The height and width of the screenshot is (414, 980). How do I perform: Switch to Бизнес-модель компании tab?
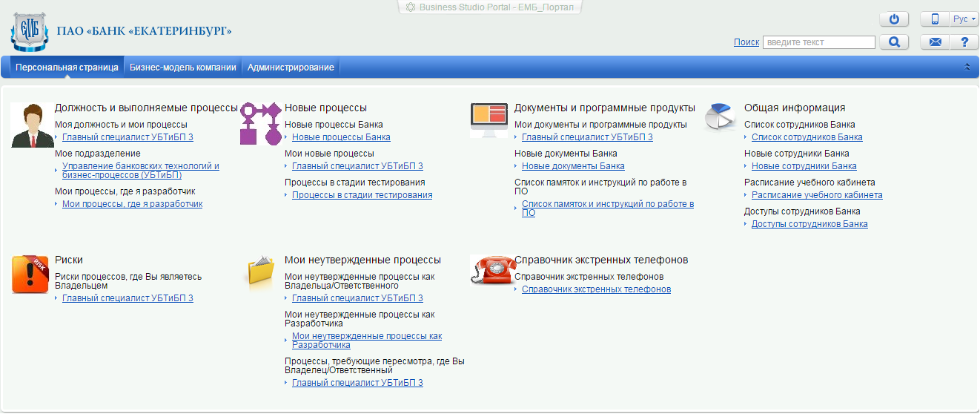coord(182,68)
